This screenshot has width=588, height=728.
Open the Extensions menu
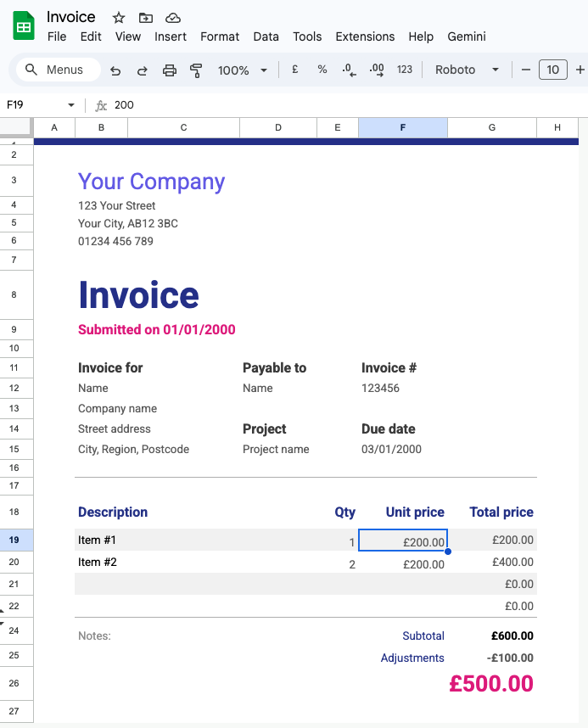pyautogui.click(x=365, y=36)
